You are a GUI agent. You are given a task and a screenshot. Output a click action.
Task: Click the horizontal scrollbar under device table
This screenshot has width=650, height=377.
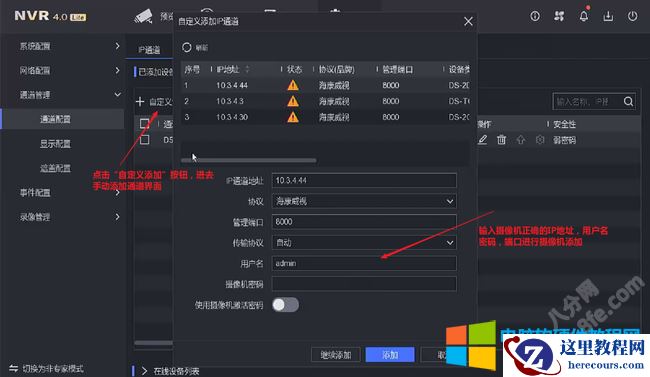pos(249,160)
